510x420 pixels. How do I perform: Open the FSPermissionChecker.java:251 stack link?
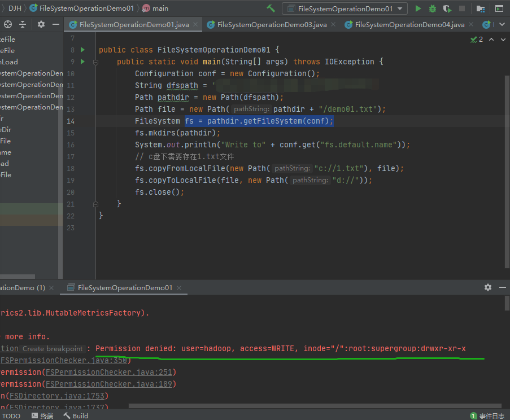pyautogui.click(x=110, y=372)
